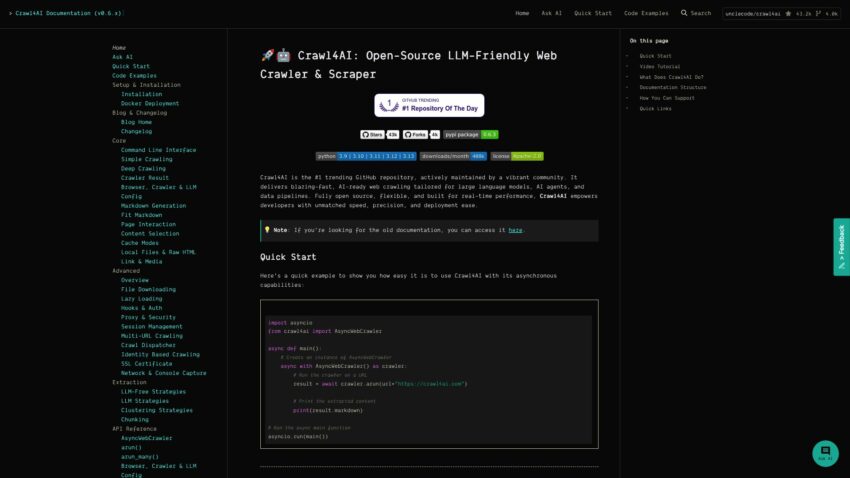Image resolution: width=850 pixels, height=478 pixels.
Task: Jump to Quick Links section
Action: coord(655,108)
